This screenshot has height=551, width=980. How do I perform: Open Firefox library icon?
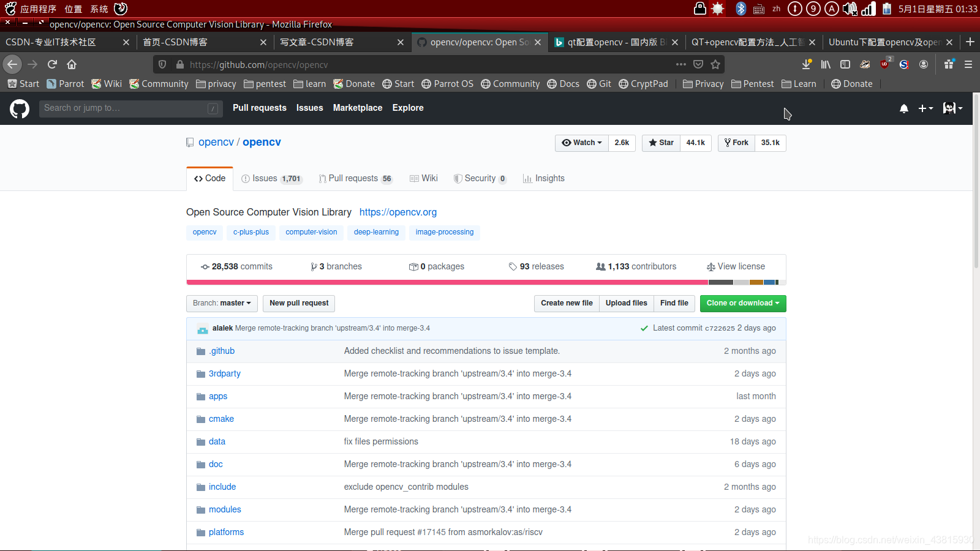coord(826,64)
